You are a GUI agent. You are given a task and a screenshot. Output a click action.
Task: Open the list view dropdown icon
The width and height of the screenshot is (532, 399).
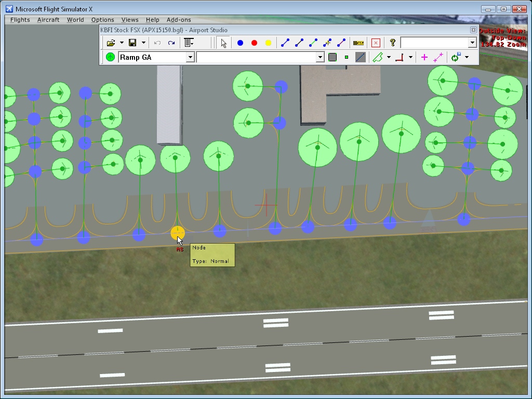[x=189, y=43]
